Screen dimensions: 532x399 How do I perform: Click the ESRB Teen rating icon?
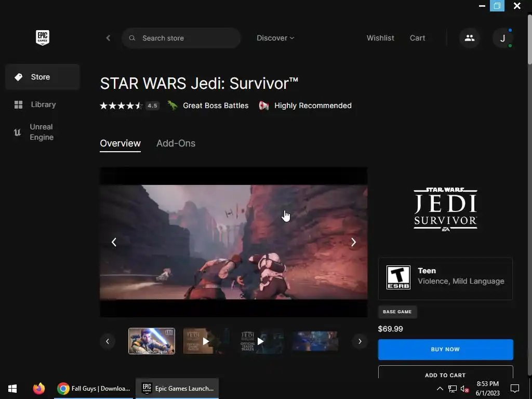[x=398, y=277]
